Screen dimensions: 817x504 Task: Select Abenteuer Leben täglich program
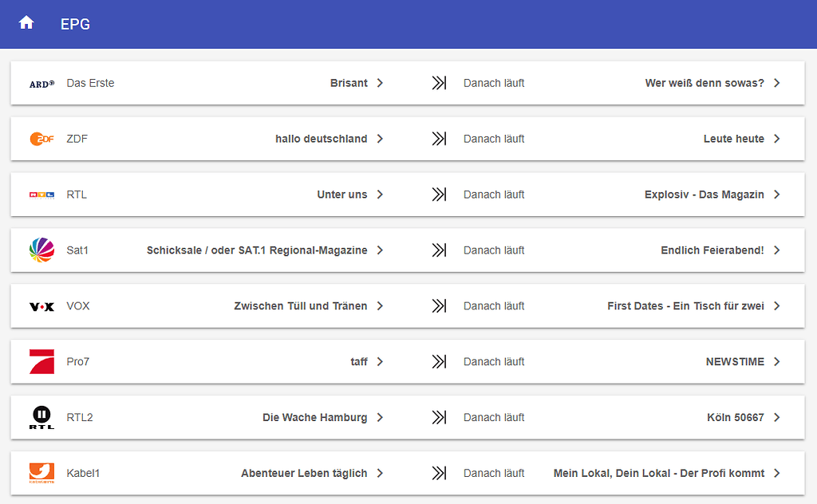click(x=304, y=473)
